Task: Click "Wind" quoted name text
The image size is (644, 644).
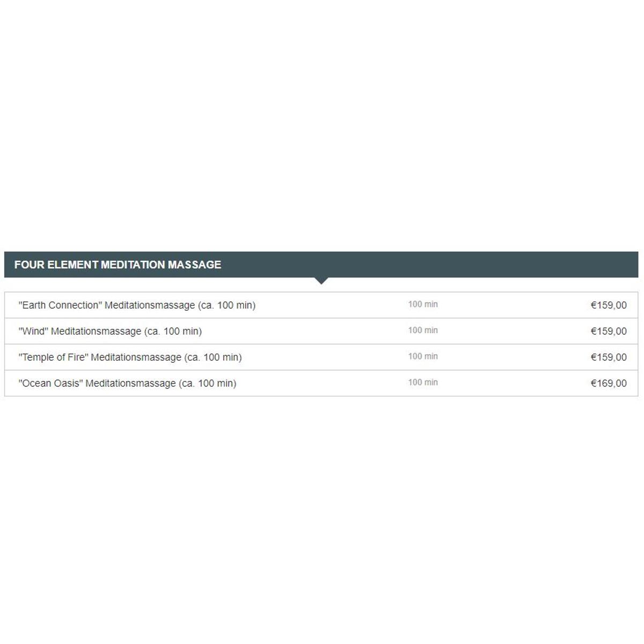Action: (x=33, y=331)
